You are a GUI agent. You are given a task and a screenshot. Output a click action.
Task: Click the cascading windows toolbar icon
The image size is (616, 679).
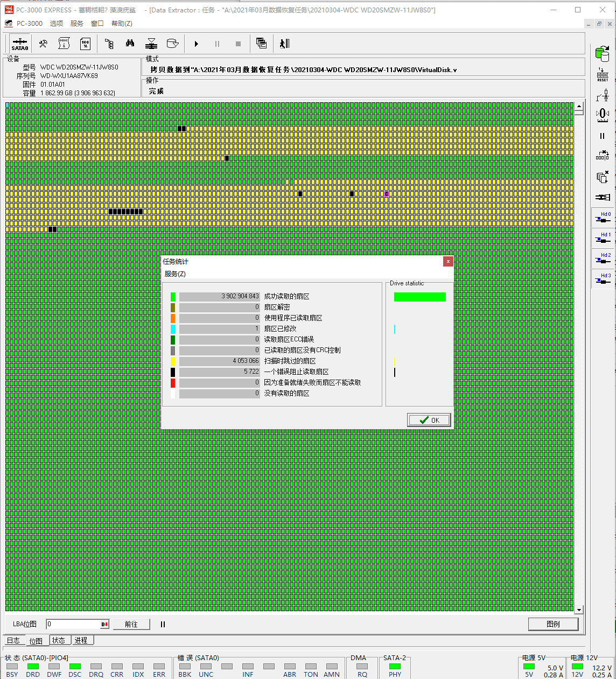[x=262, y=44]
